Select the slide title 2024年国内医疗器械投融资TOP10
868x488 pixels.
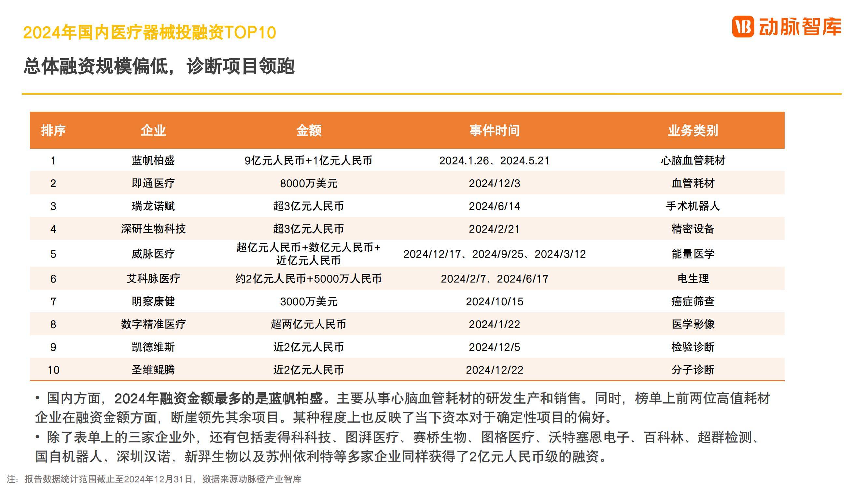(150, 33)
